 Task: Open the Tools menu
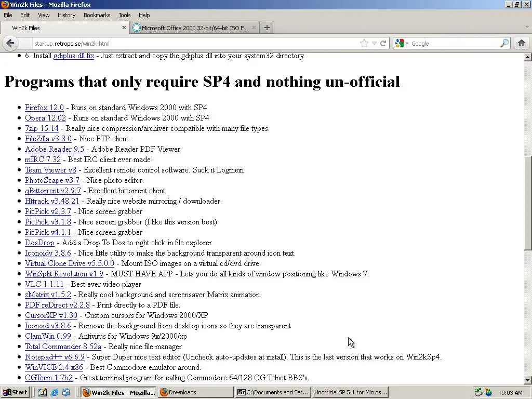point(125,15)
